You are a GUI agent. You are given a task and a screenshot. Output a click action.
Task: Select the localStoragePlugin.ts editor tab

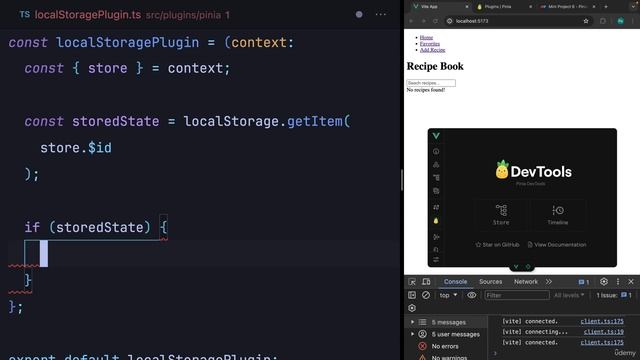tap(124, 15)
